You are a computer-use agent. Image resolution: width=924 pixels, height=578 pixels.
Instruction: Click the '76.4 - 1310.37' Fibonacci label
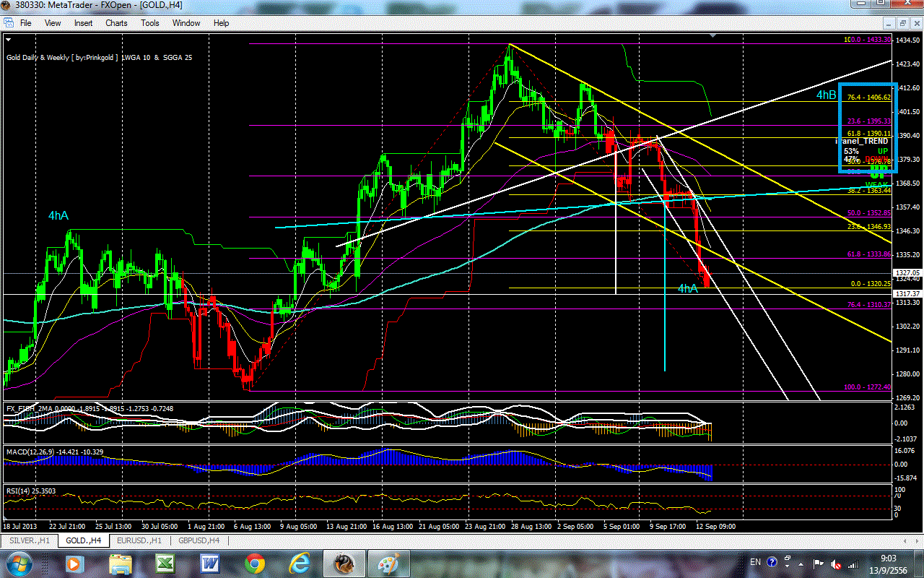[869, 305]
